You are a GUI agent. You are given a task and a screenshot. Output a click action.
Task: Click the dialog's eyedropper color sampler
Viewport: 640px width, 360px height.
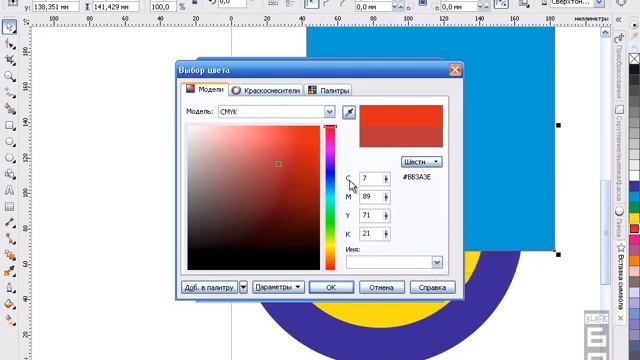pyautogui.click(x=349, y=113)
